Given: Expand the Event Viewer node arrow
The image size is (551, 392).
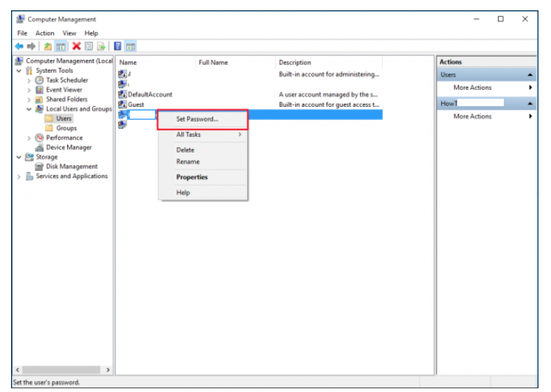Looking at the screenshot, I should tap(29, 90).
